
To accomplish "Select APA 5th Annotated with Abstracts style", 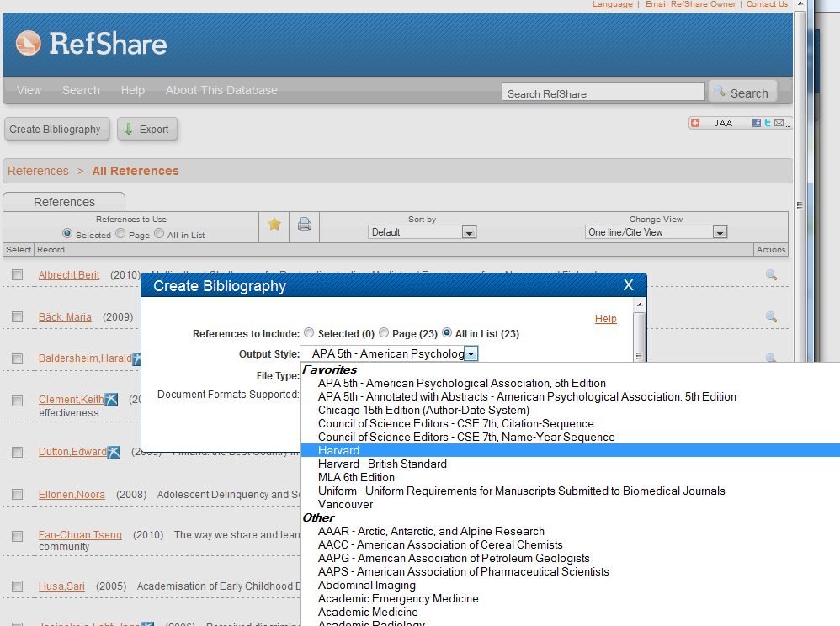I will (x=527, y=397).
